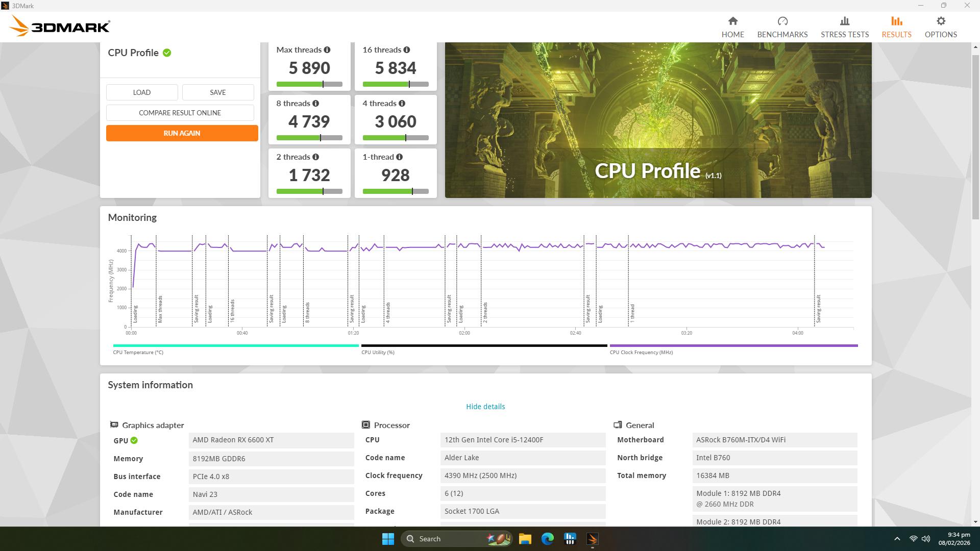This screenshot has width=980, height=551.
Task: Open Stress Tests bar chart icon
Action: (x=845, y=21)
